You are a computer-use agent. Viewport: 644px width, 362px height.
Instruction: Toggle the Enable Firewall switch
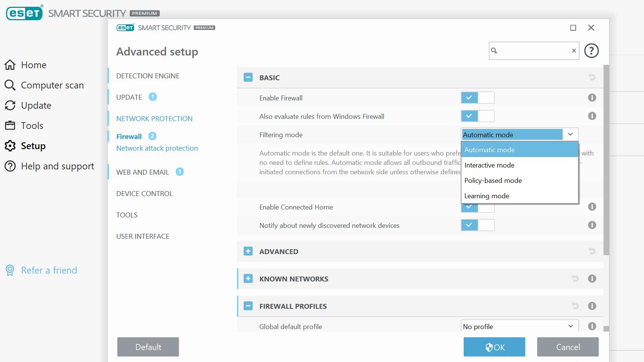pos(478,98)
